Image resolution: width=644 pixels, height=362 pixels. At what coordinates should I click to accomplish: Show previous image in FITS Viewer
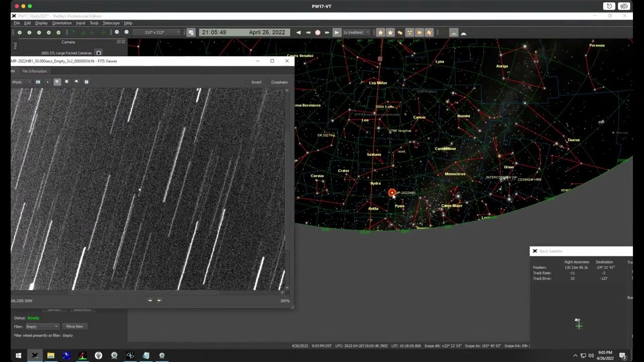click(x=149, y=301)
